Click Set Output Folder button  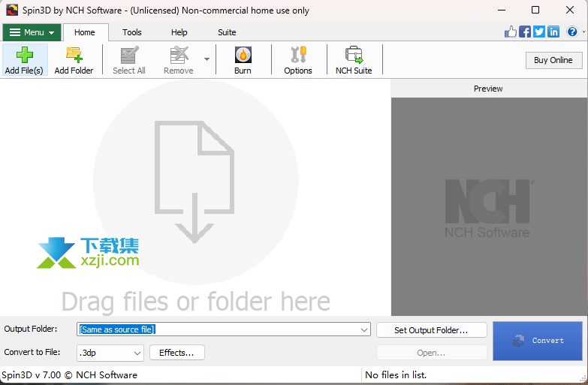(431, 330)
